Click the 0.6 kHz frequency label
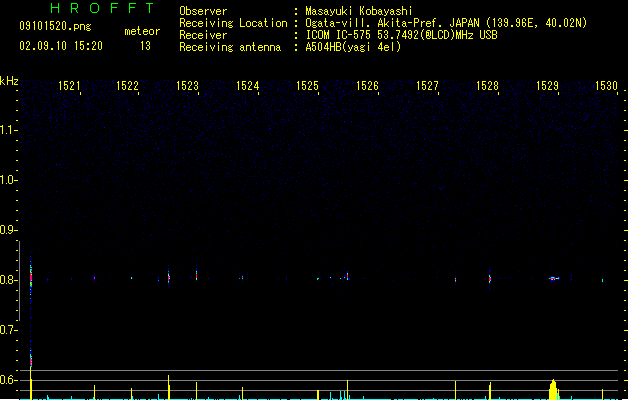Image resolution: width=629 pixels, height=400 pixels. (8, 380)
